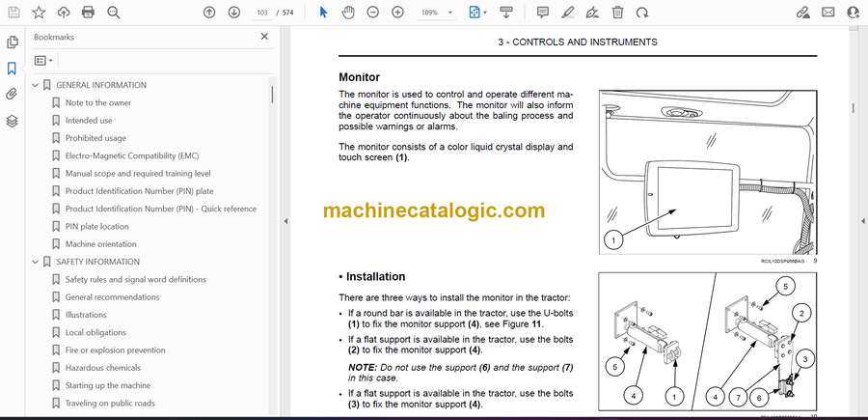Open 'Manual scope and required training level'
This screenshot has width=868, height=420.
(138, 174)
